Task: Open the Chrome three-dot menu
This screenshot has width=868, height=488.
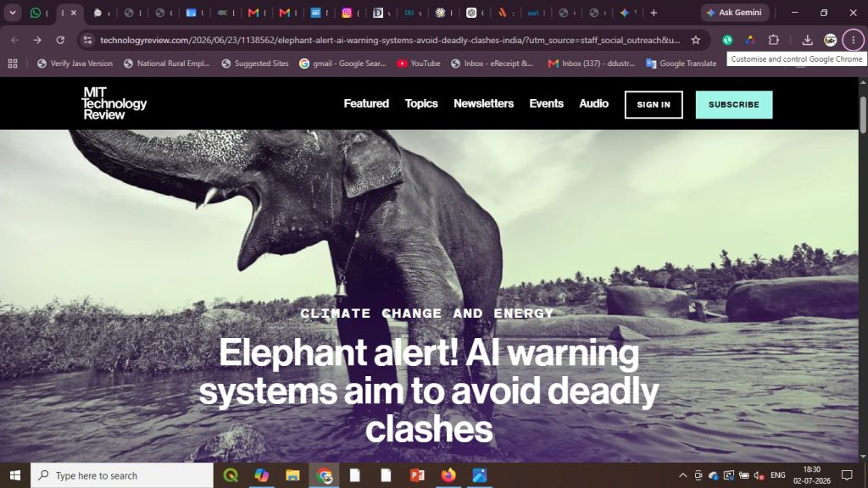Action: click(853, 40)
